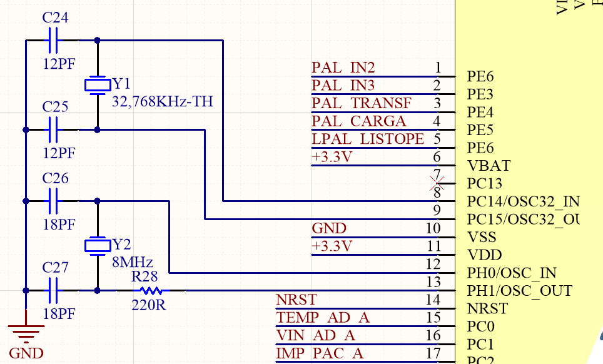Click the PC0 pin name
Image resolution: width=603 pixels, height=364 pixels.
[x=480, y=326]
